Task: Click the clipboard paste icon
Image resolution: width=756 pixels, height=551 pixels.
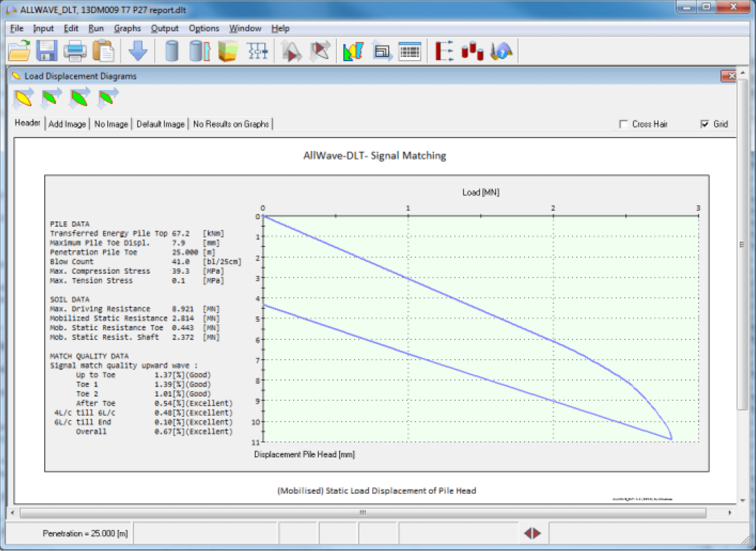Action: 103,51
